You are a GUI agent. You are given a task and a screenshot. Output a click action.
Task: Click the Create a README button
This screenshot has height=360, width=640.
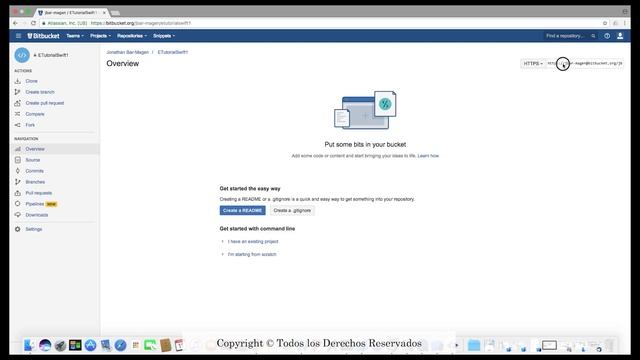coord(242,211)
